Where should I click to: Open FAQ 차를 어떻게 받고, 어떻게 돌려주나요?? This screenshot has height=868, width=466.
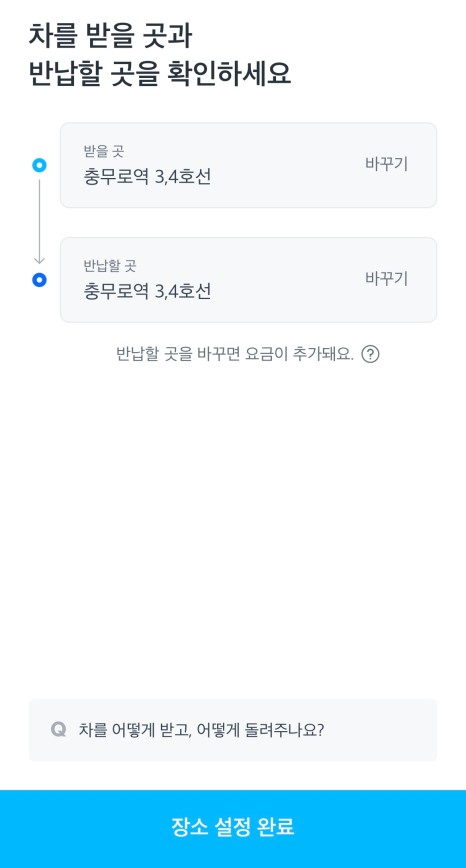coord(201,730)
